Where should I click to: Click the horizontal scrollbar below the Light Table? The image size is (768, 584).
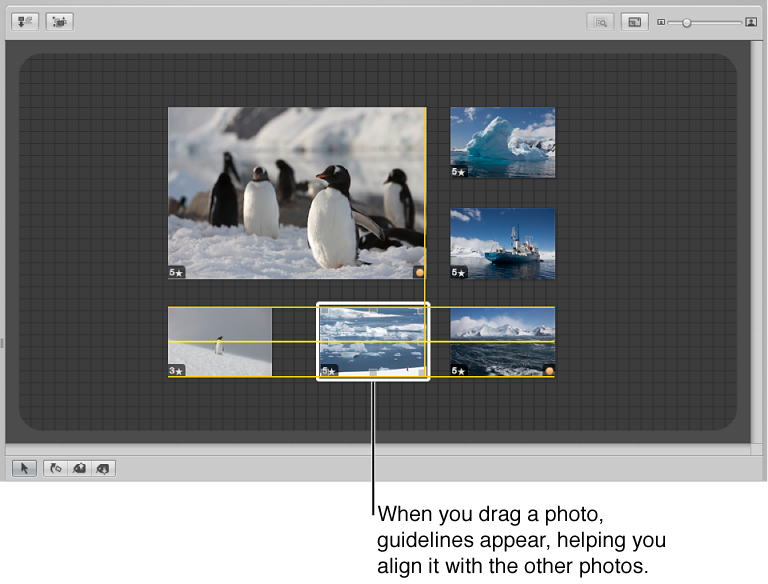tap(378, 449)
